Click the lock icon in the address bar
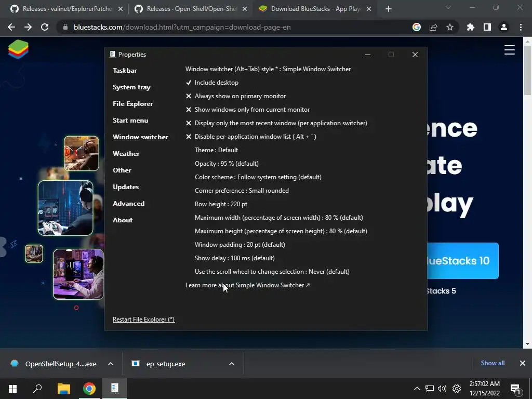Viewport: 532px width, 399px height. point(65,27)
